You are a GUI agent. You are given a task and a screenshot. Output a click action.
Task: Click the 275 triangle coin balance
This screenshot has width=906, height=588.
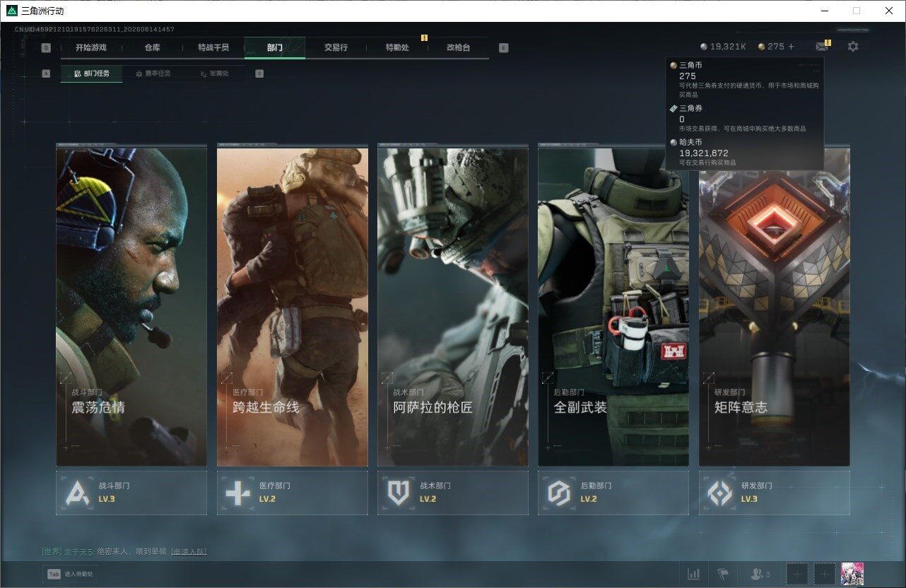click(x=771, y=47)
